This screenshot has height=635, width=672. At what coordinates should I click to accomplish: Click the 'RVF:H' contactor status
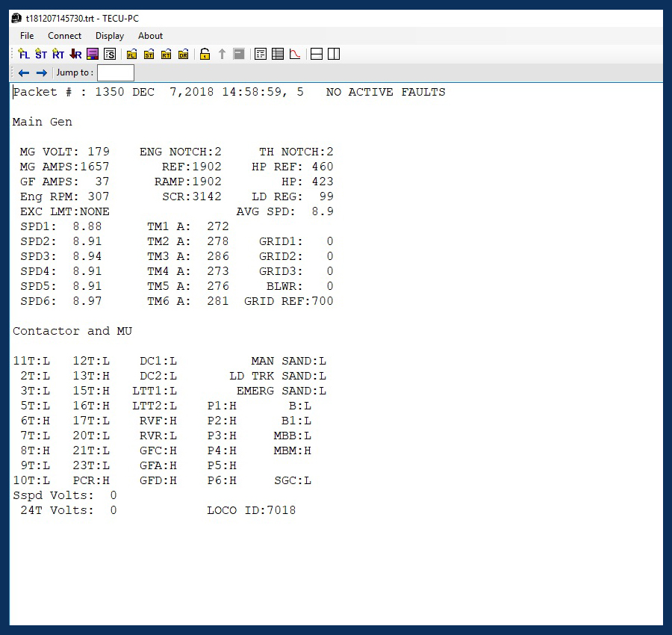coord(158,421)
